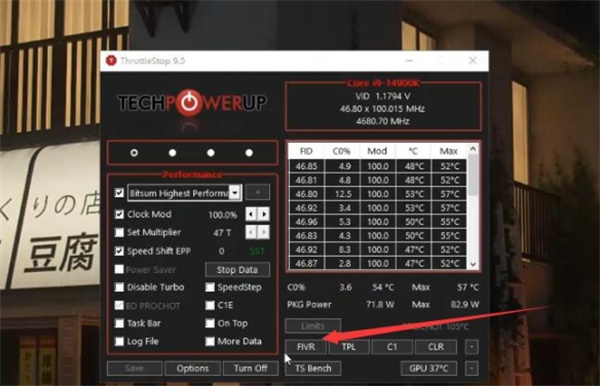This screenshot has width=600, height=386.
Task: Click the core table scrollbar up arrow
Action: coord(473,149)
